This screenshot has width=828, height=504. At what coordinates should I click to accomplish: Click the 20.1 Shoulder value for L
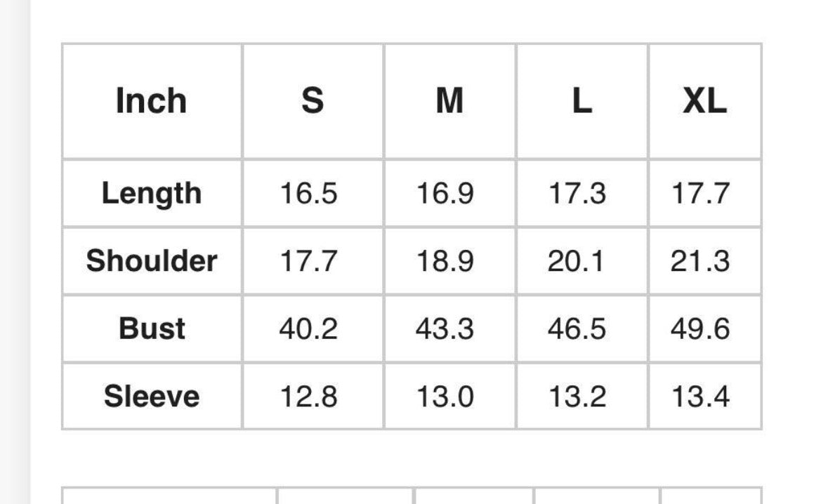[x=576, y=260]
